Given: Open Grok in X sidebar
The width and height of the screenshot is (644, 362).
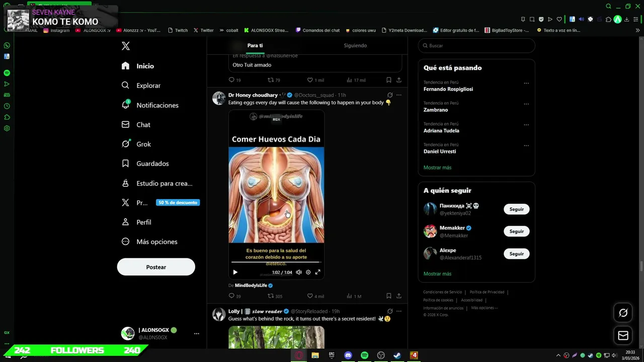Looking at the screenshot, I should coord(136,144).
